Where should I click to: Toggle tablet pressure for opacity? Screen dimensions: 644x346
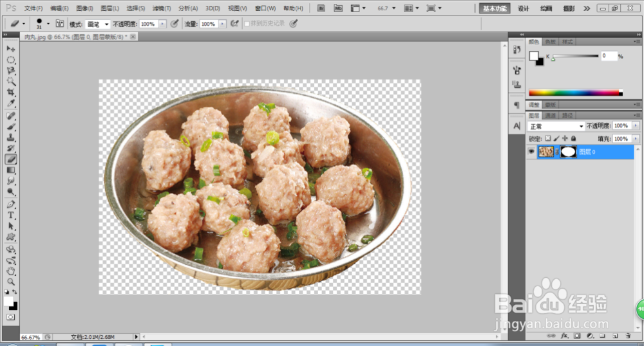coord(175,24)
